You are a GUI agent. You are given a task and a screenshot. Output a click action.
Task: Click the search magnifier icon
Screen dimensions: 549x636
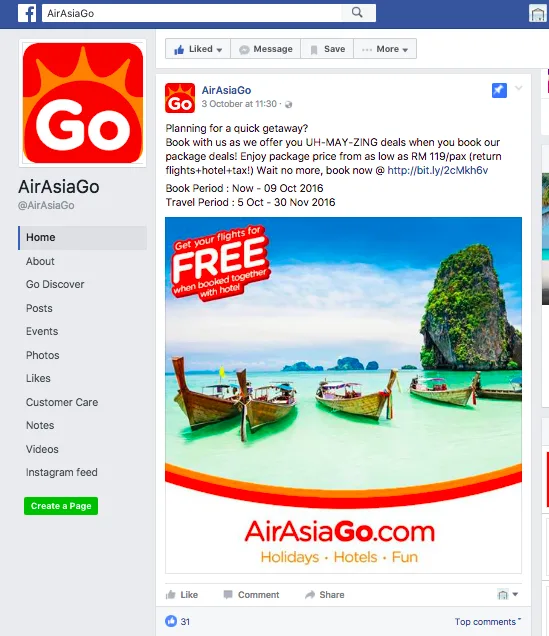(357, 13)
